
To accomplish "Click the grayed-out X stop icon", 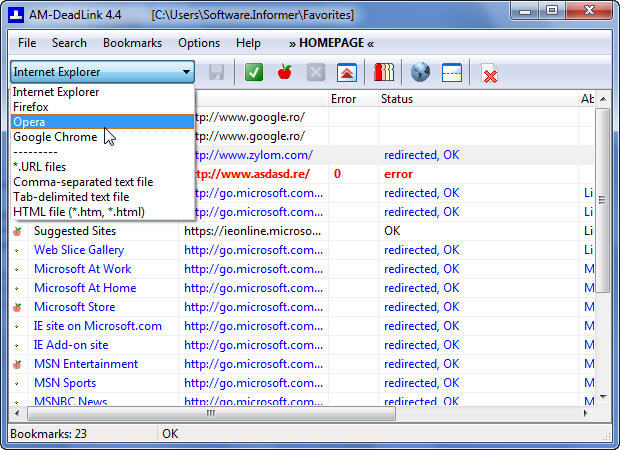I will 316,73.
